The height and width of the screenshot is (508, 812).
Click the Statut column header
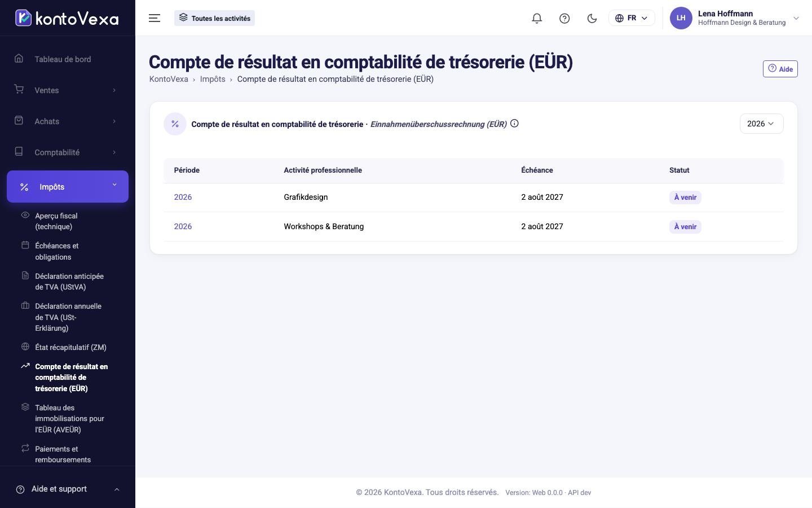coord(679,170)
